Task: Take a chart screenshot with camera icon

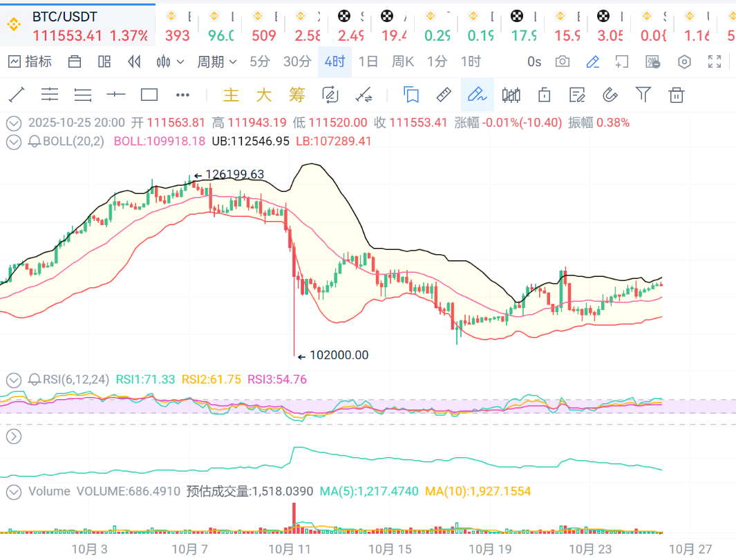Action: (x=563, y=61)
